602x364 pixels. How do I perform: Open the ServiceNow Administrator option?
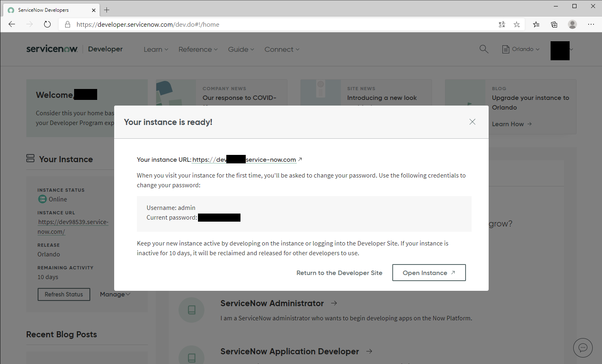click(x=279, y=303)
